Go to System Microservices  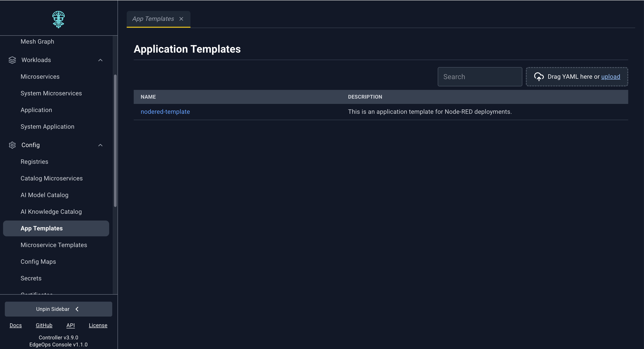click(x=51, y=93)
